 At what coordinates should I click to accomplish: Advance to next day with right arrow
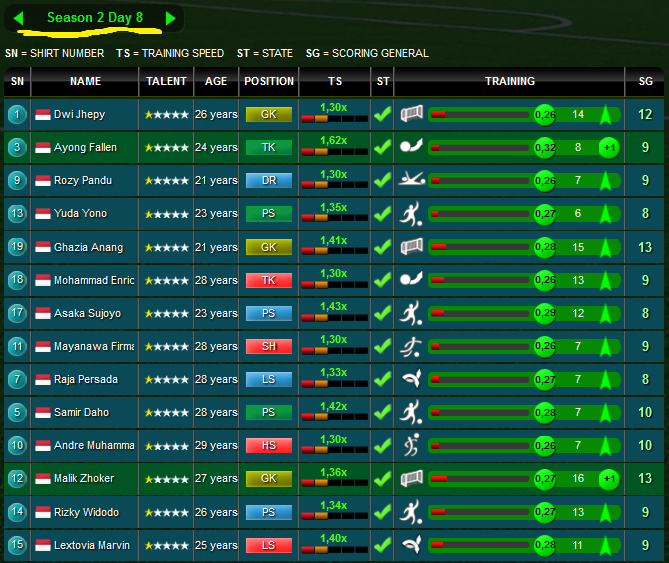pyautogui.click(x=170, y=18)
